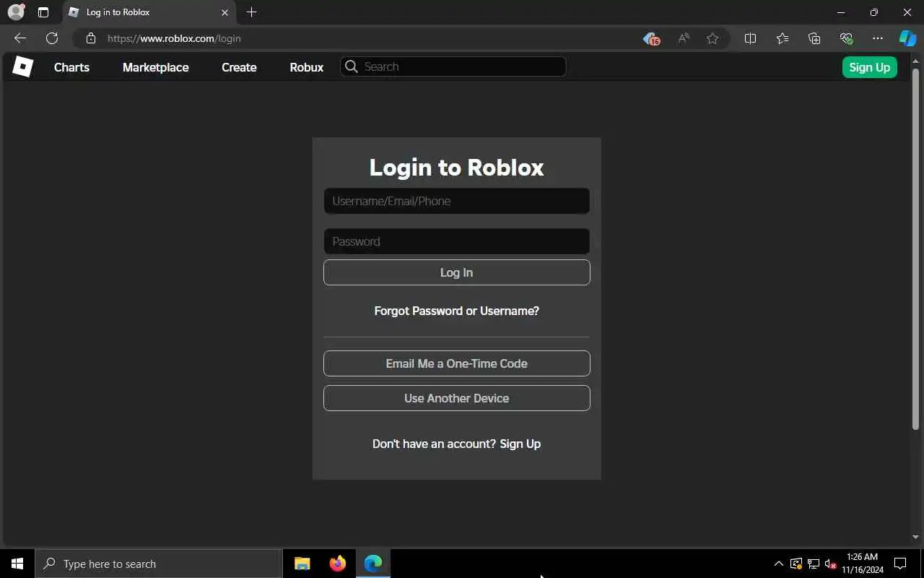Open the shopping tag icon with badge
This screenshot has width=924, height=578.
click(651, 39)
